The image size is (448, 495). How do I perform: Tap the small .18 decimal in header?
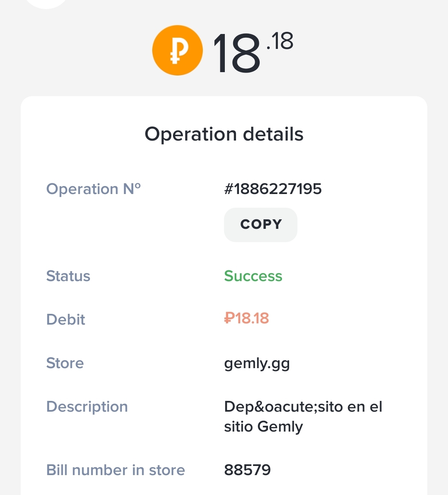tap(280, 41)
